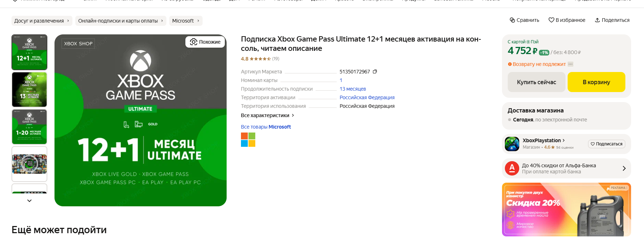
Task: Open Онлайн-подписки и карты оплаты breadcrumb
Action: [120, 21]
